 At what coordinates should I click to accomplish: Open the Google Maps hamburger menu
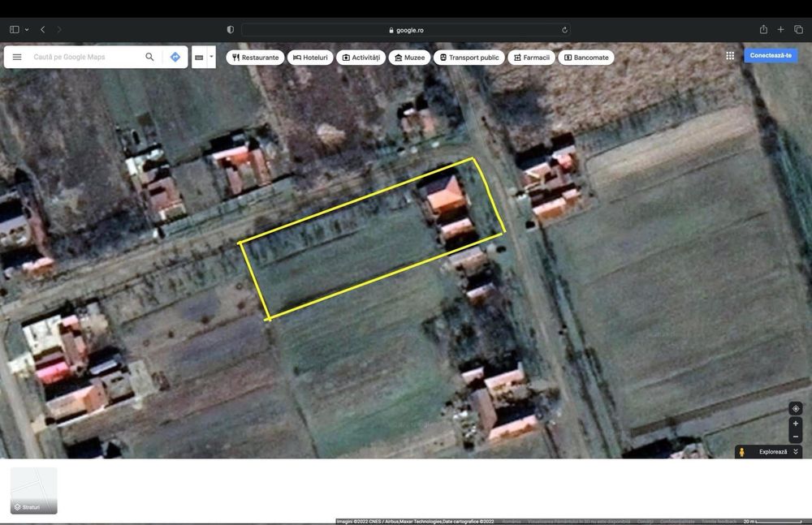click(x=17, y=57)
